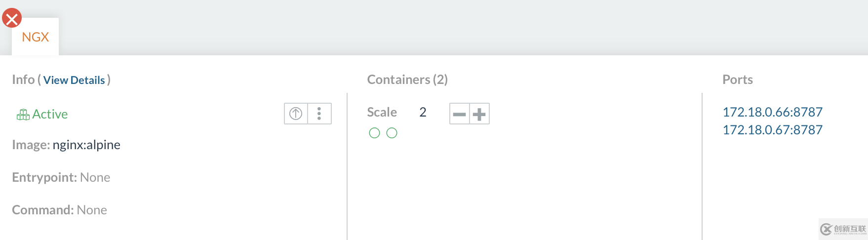This screenshot has width=868, height=240.
Task: Click the Containers (2) heading
Action: click(407, 80)
